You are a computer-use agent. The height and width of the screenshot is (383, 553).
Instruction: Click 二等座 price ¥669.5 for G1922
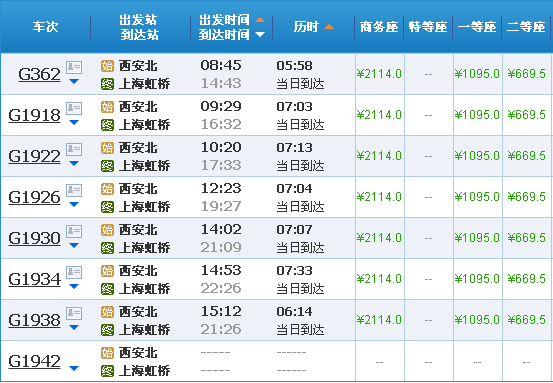point(527,156)
